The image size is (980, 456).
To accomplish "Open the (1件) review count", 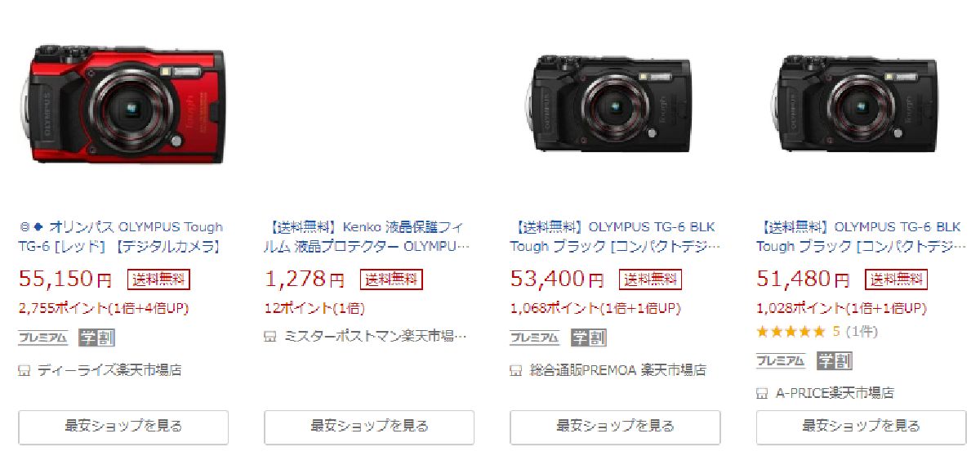I will point(862,332).
